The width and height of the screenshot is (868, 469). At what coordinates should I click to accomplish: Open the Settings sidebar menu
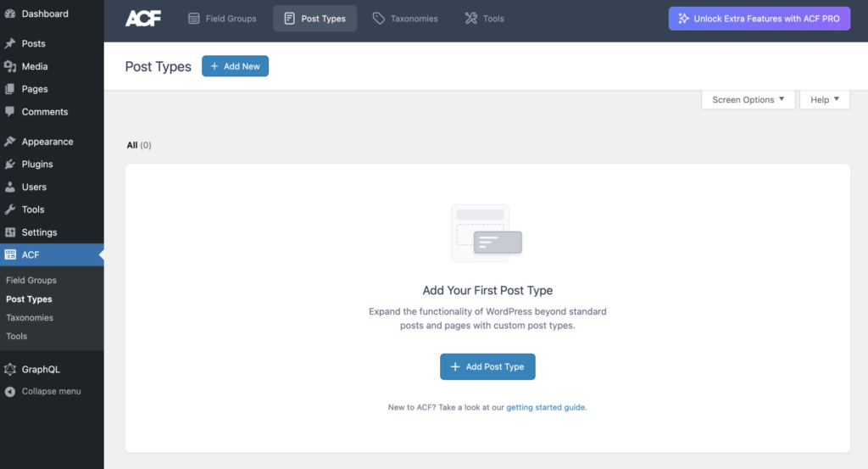[39, 232]
